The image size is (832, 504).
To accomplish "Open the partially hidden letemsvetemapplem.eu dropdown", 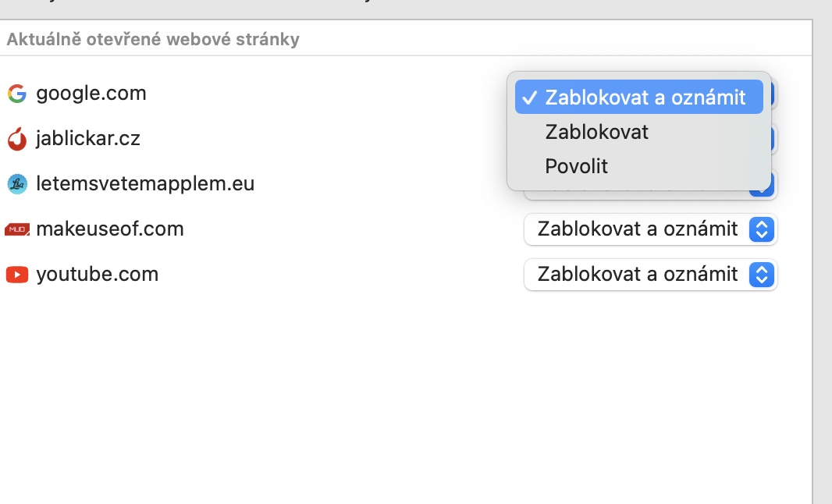I will 763,190.
